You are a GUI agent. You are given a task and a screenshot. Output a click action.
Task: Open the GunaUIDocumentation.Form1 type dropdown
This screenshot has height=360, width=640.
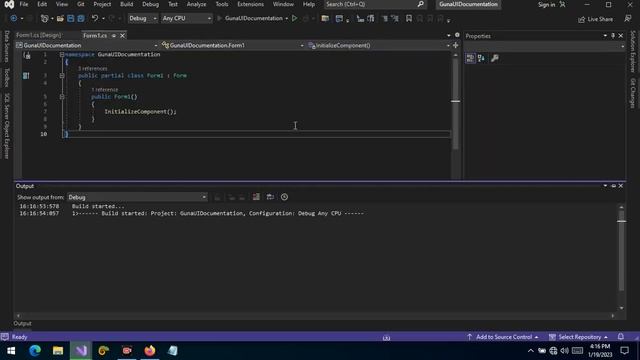click(233, 45)
